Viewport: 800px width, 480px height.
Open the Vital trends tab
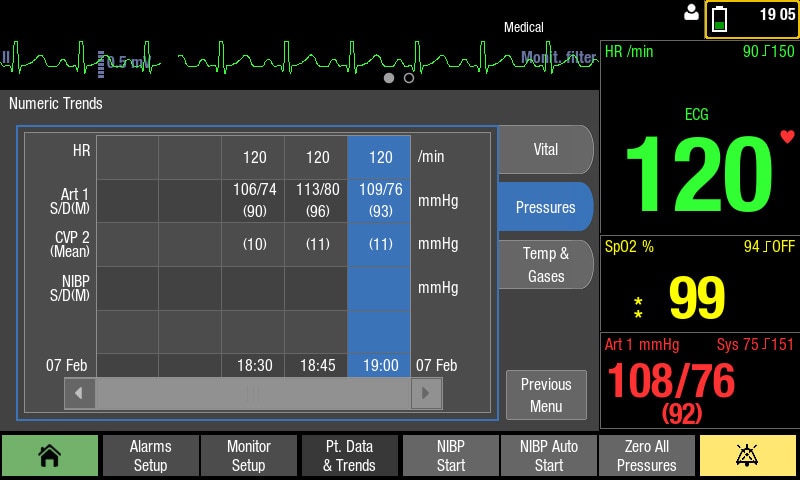(545, 149)
